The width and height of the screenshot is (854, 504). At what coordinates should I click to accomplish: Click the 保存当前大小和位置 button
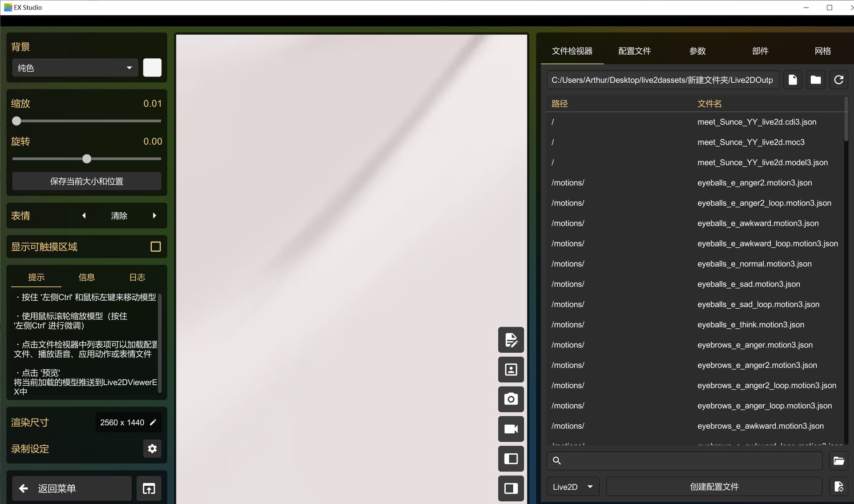tap(87, 181)
